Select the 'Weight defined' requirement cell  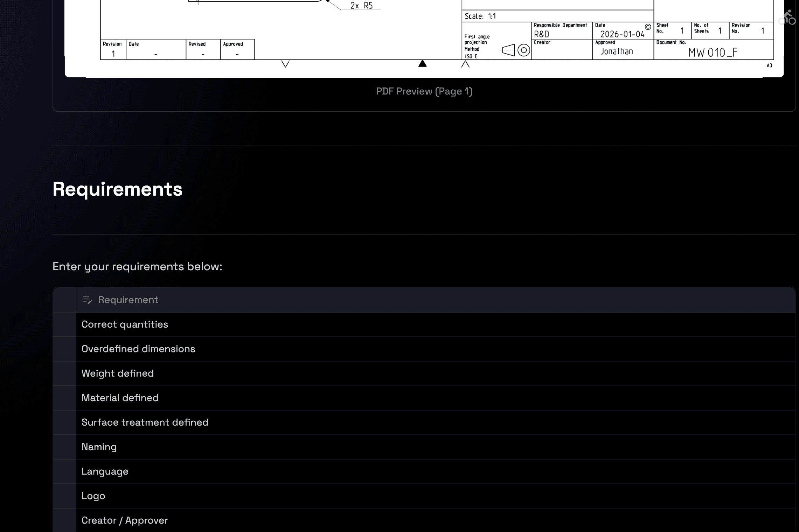118,373
